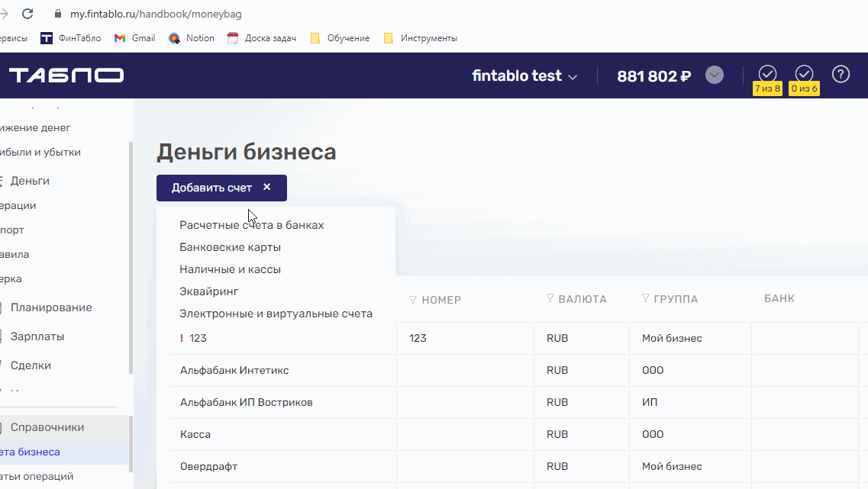The height and width of the screenshot is (489, 868).
Task: Expand the balance dropdown arrow next to 881 802 ₽
Action: 714,75
